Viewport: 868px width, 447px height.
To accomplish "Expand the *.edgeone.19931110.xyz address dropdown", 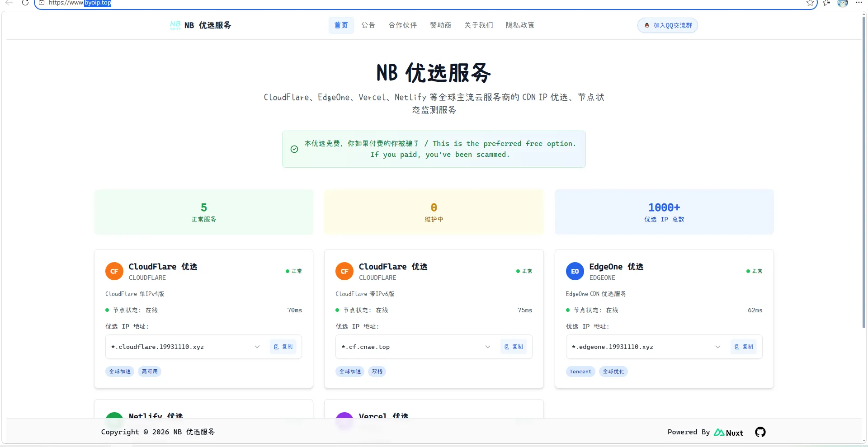I will [718, 347].
